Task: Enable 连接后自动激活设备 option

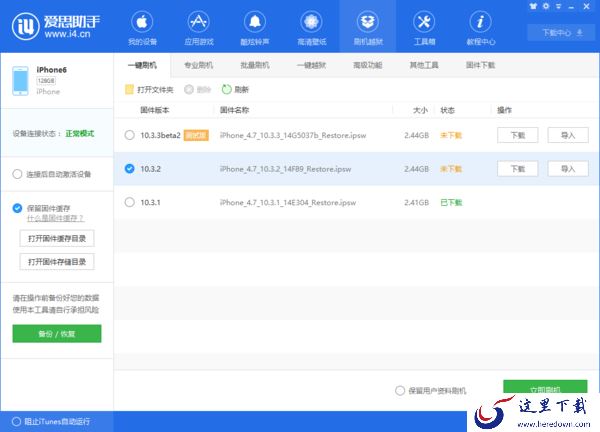Action: click(17, 174)
